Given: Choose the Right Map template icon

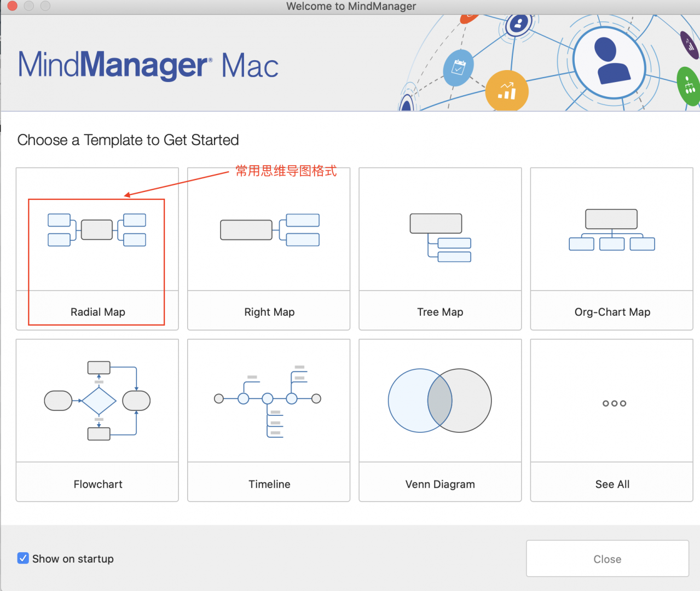Looking at the screenshot, I should [270, 230].
